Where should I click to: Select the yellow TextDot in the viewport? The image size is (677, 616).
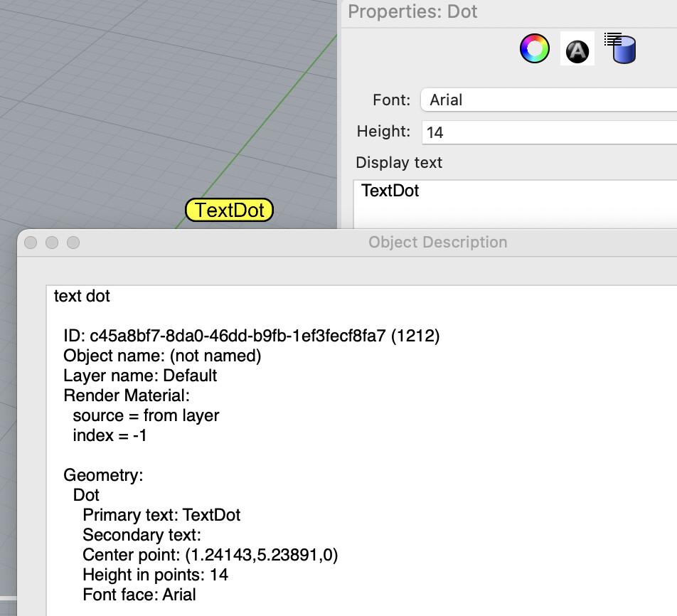tap(229, 210)
